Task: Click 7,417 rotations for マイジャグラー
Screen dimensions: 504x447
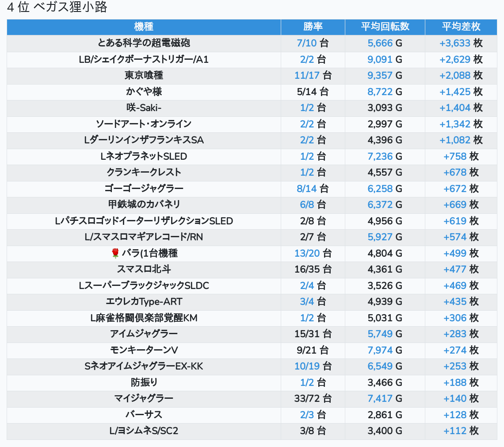Action: tap(380, 398)
